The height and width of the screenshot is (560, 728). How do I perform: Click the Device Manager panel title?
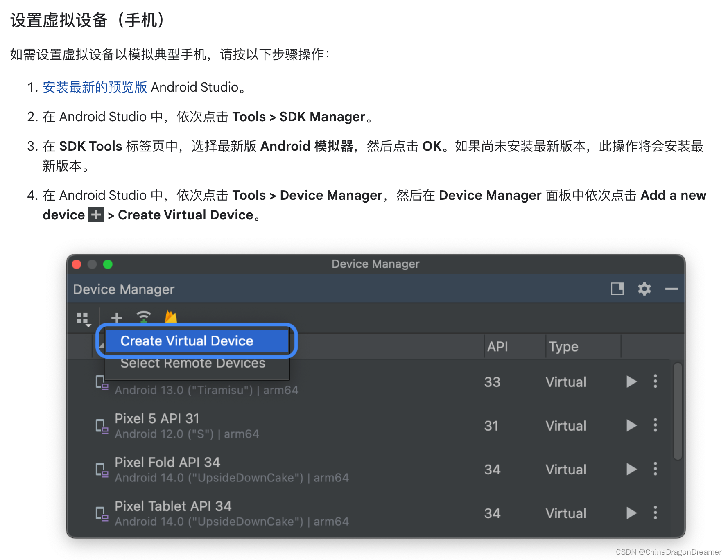click(x=124, y=289)
